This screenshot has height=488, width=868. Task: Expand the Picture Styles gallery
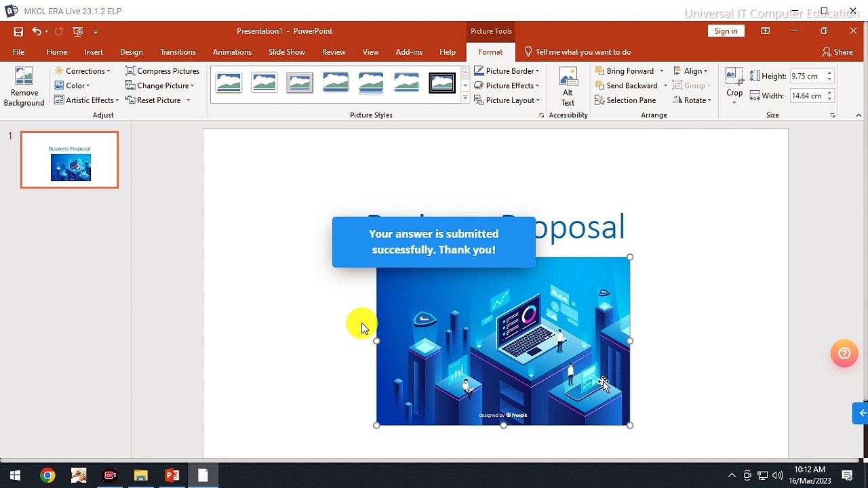click(x=465, y=98)
